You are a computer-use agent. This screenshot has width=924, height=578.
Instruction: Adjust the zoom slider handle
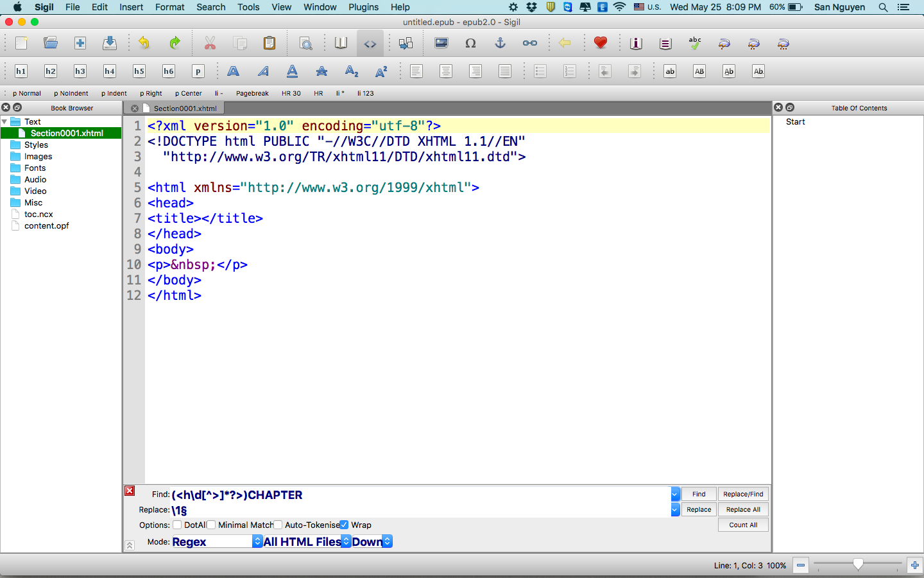click(x=858, y=565)
